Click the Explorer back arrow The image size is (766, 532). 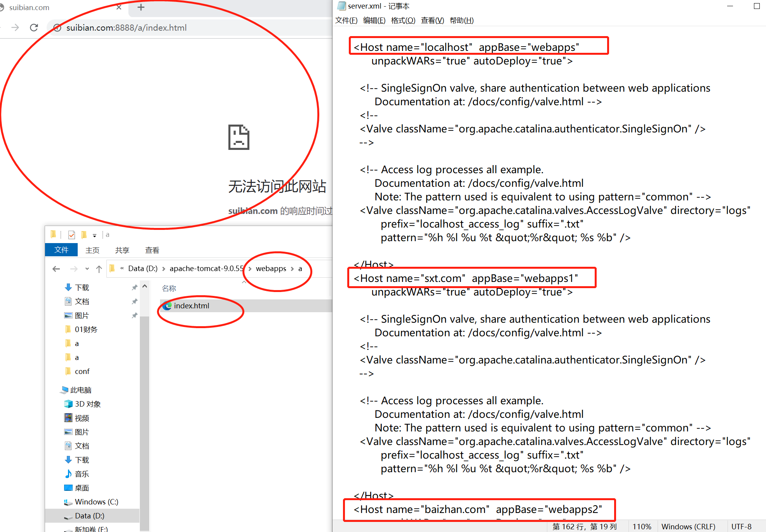coord(56,269)
